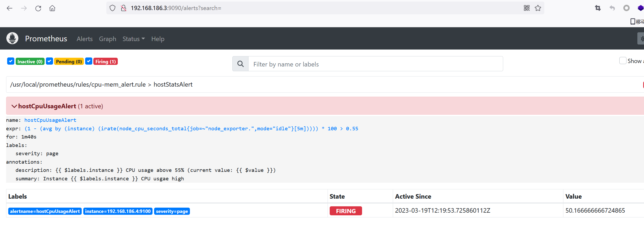Image resolution: width=644 pixels, height=250 pixels.
Task: Click the Prometheus torch logo icon
Action: click(x=12, y=38)
